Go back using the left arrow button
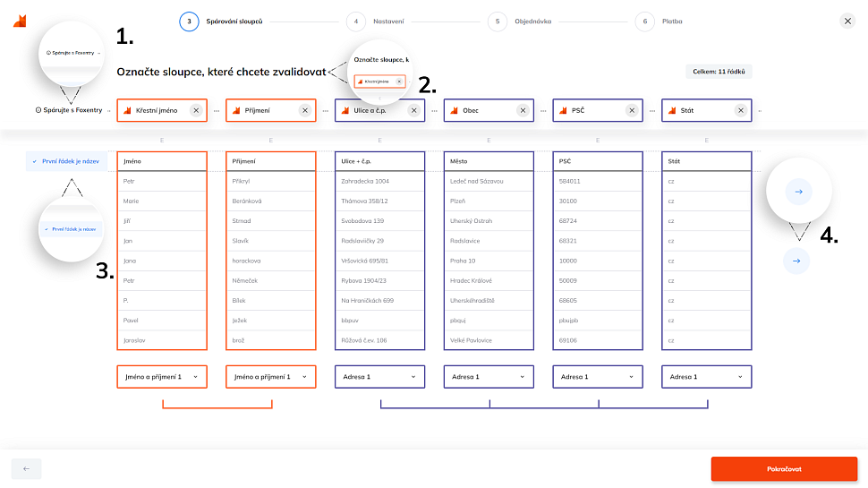 (26, 468)
